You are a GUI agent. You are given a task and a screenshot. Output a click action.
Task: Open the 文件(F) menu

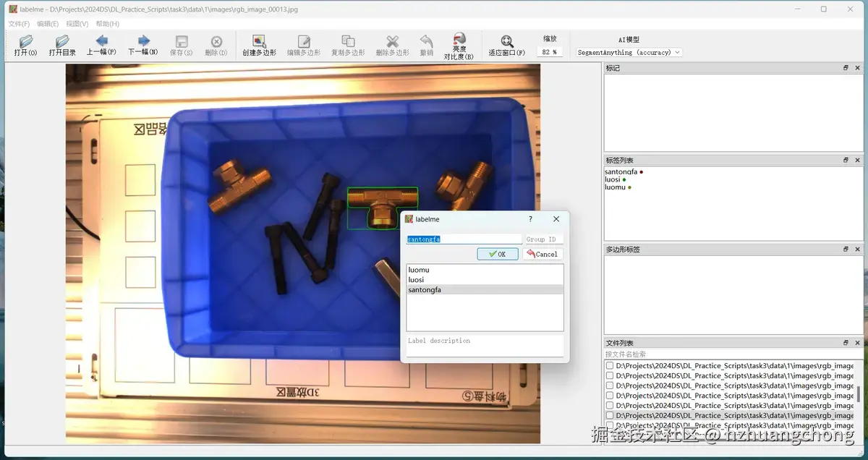tap(19, 24)
